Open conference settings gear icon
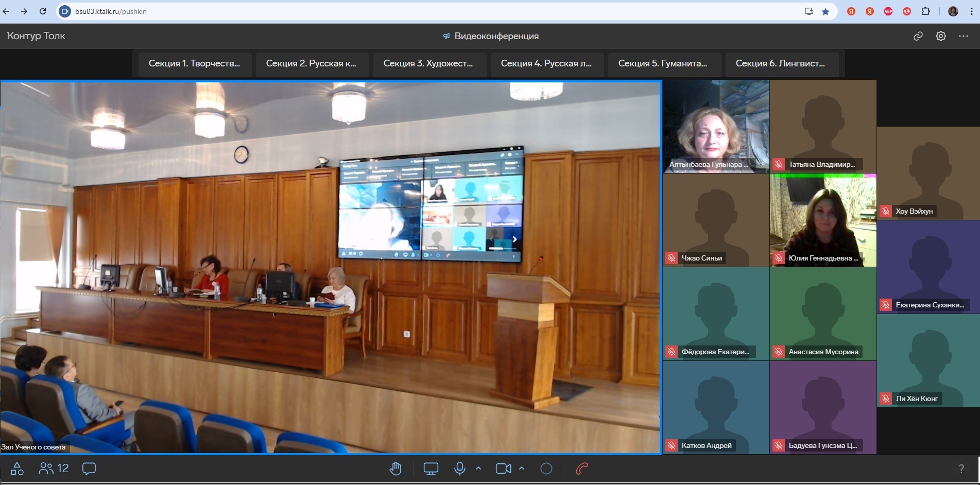 pyautogui.click(x=941, y=36)
